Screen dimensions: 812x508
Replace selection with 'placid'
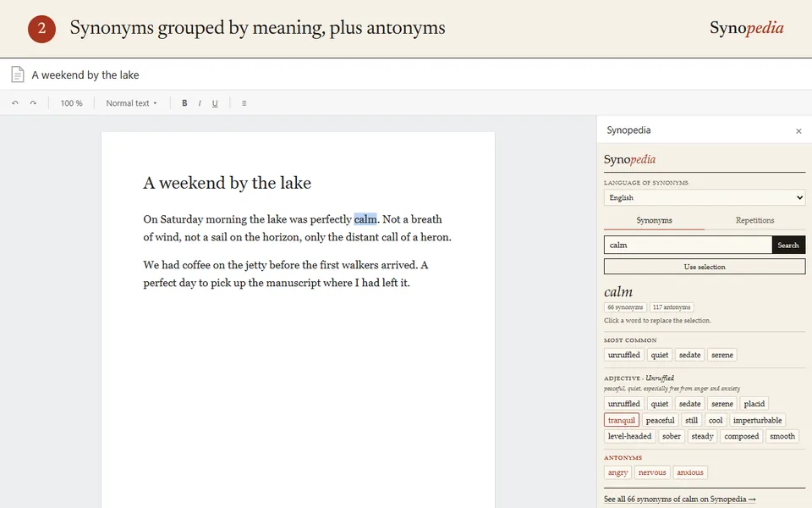pyautogui.click(x=754, y=404)
